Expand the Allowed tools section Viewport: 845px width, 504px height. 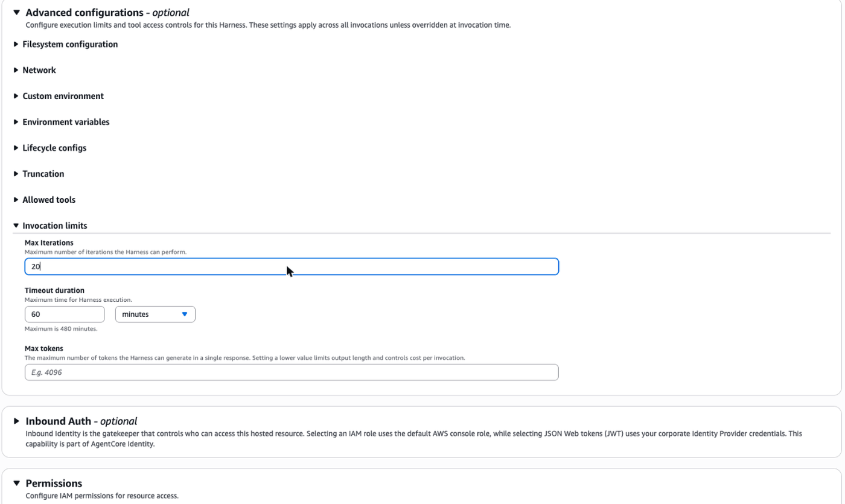(44, 200)
